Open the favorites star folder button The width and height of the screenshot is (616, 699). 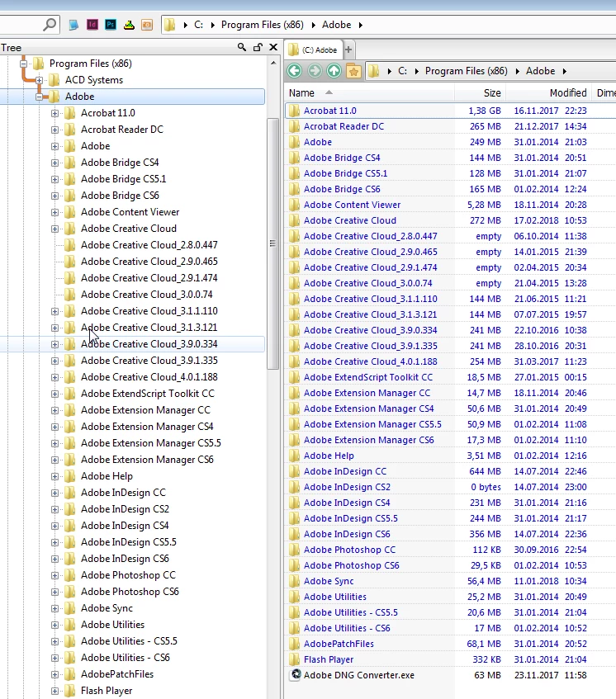pyautogui.click(x=353, y=70)
